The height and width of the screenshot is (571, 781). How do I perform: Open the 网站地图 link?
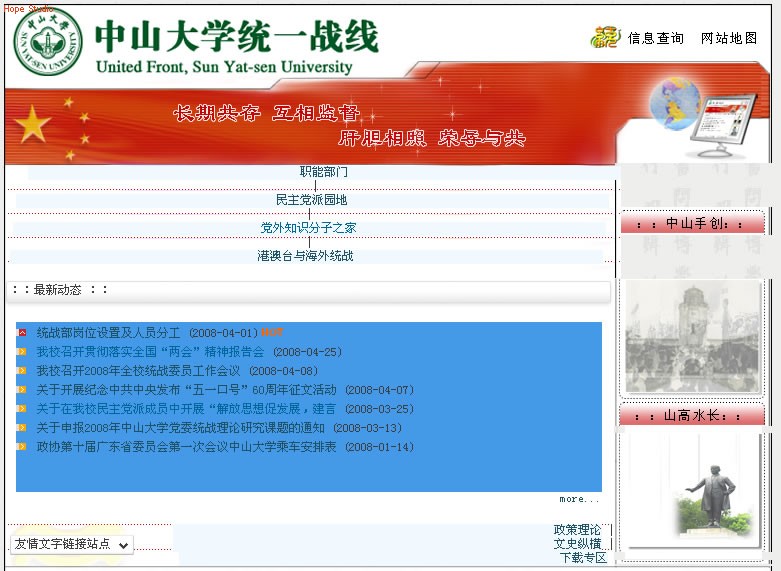[x=729, y=38]
